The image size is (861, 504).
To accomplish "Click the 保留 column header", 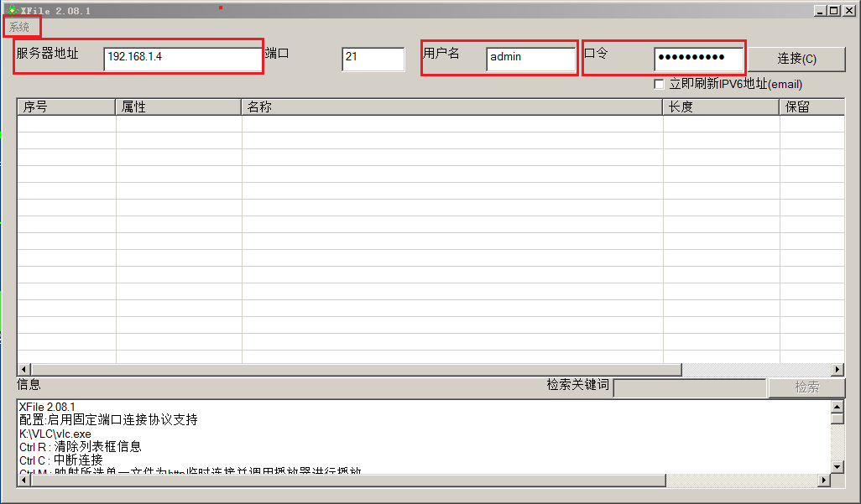I will coord(811,107).
